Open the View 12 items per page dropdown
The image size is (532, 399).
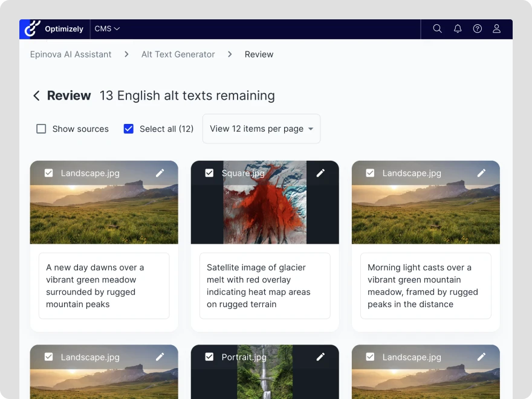(x=261, y=129)
